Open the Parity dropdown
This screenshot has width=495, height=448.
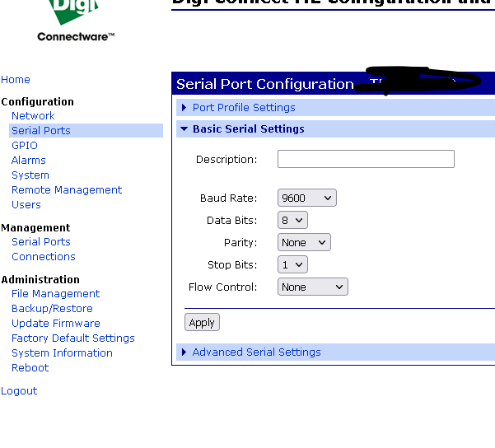click(x=304, y=243)
